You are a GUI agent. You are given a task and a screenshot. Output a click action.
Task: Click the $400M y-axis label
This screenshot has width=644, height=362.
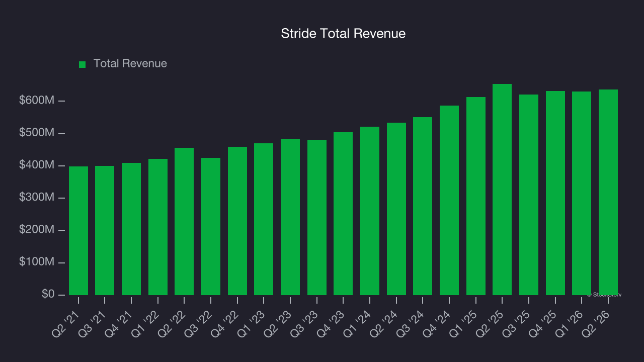click(x=37, y=165)
